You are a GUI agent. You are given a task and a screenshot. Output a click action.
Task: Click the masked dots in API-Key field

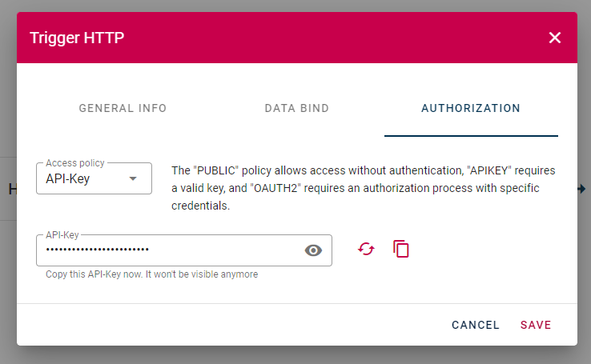97,249
